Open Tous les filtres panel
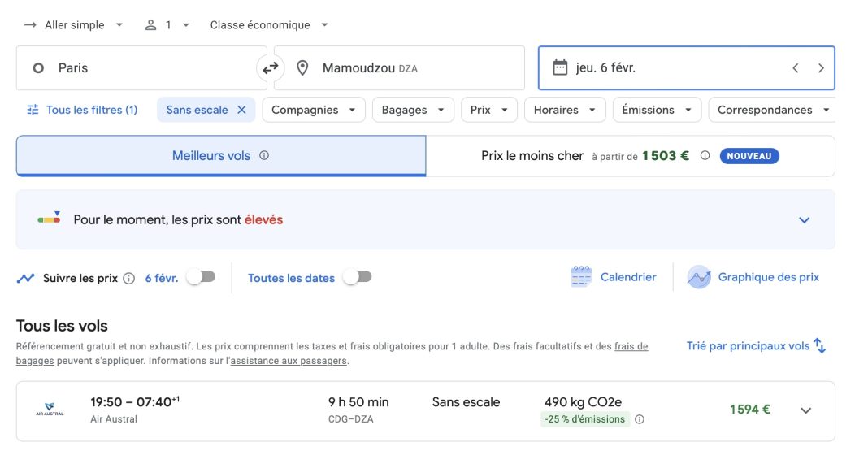The image size is (868, 468). 82,110
